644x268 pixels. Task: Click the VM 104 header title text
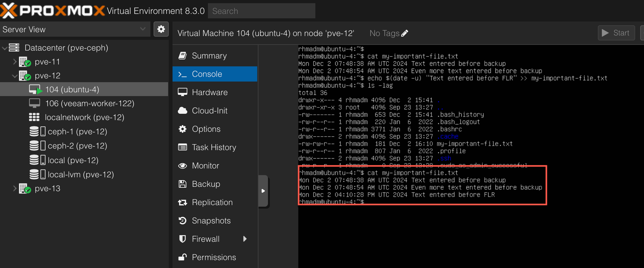point(266,33)
